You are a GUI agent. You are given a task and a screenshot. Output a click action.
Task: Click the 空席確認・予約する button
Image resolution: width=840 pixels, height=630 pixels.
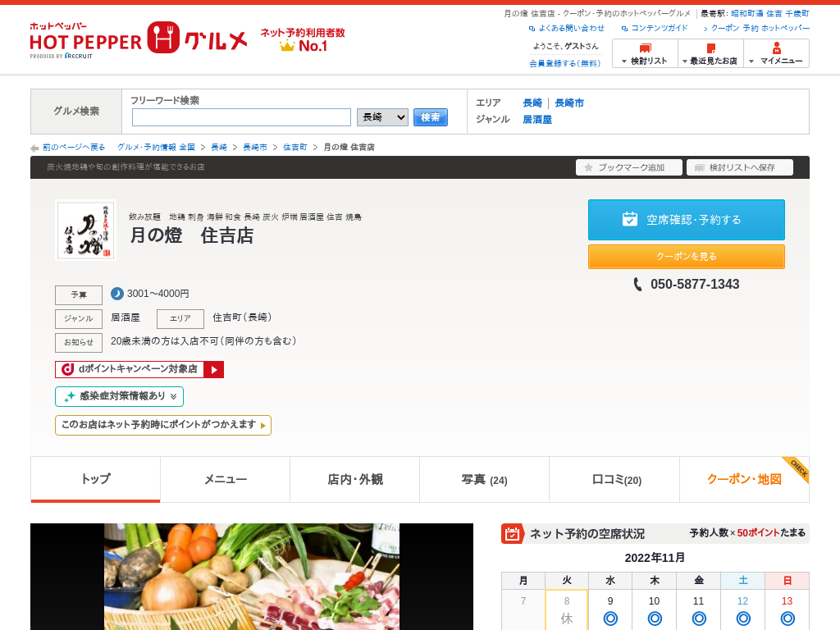point(687,220)
